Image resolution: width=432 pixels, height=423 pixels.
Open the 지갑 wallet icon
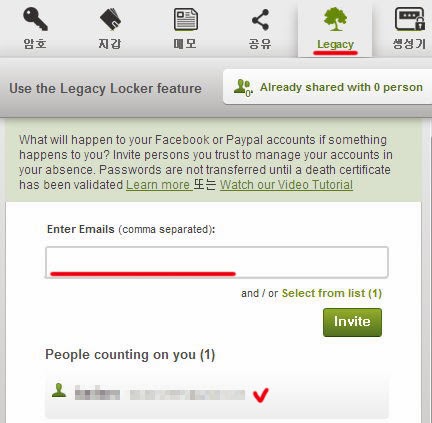[x=110, y=19]
